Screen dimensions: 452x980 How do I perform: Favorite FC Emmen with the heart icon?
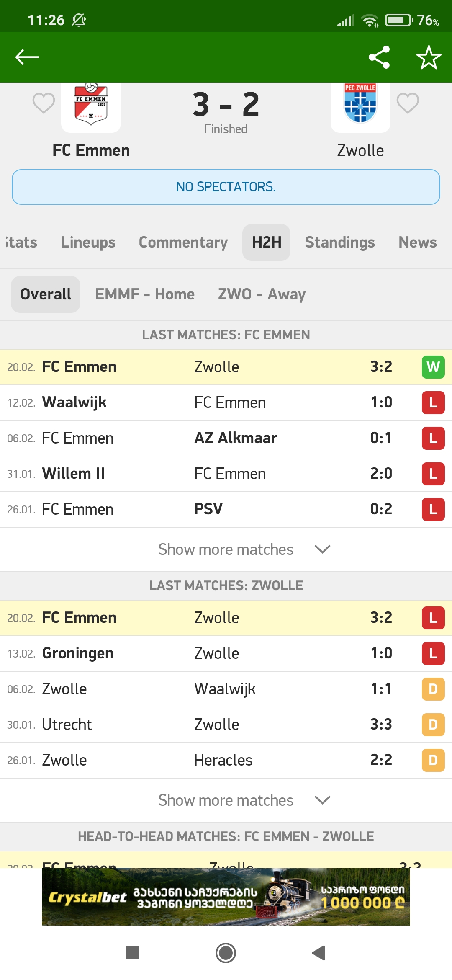tap(44, 103)
